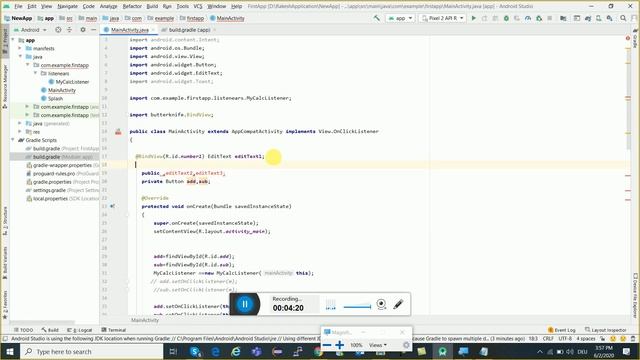The width and height of the screenshot is (640, 360).
Task: Open Project Structure folder icon in toolbar
Action: (563, 18)
